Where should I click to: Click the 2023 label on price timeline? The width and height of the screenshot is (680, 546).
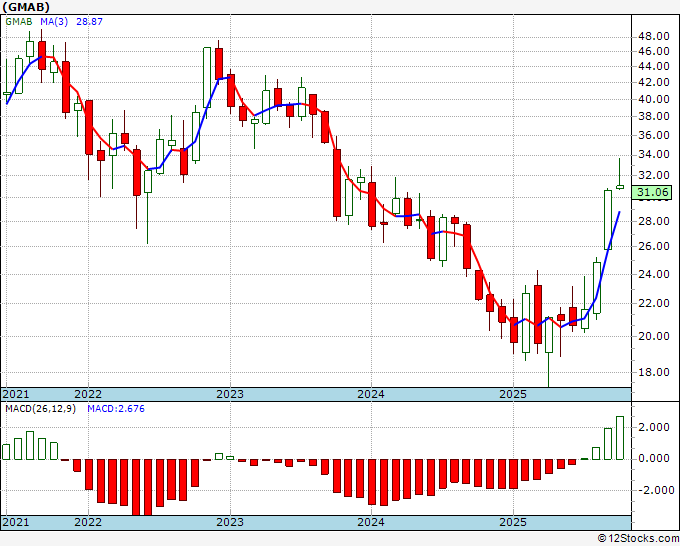230,394
